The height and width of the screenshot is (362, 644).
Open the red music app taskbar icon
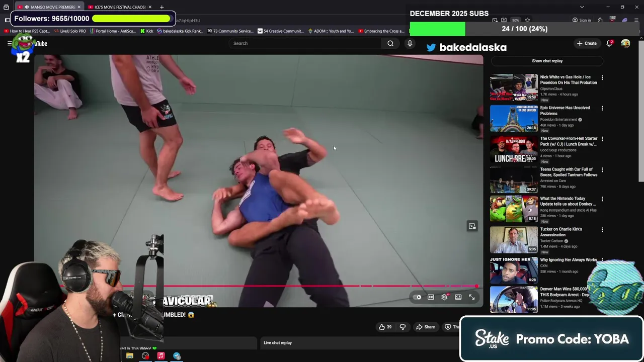click(x=161, y=356)
